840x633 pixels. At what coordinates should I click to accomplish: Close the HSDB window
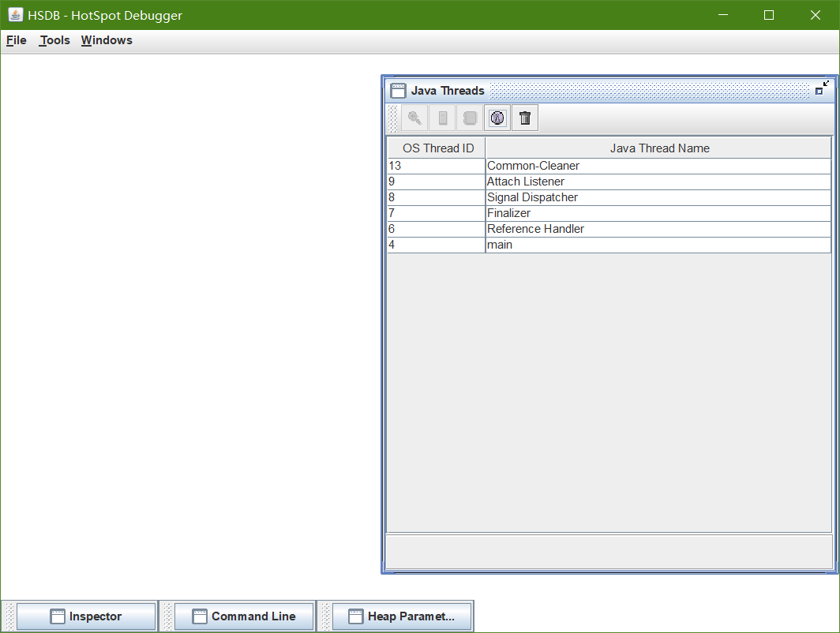pyautogui.click(x=816, y=15)
